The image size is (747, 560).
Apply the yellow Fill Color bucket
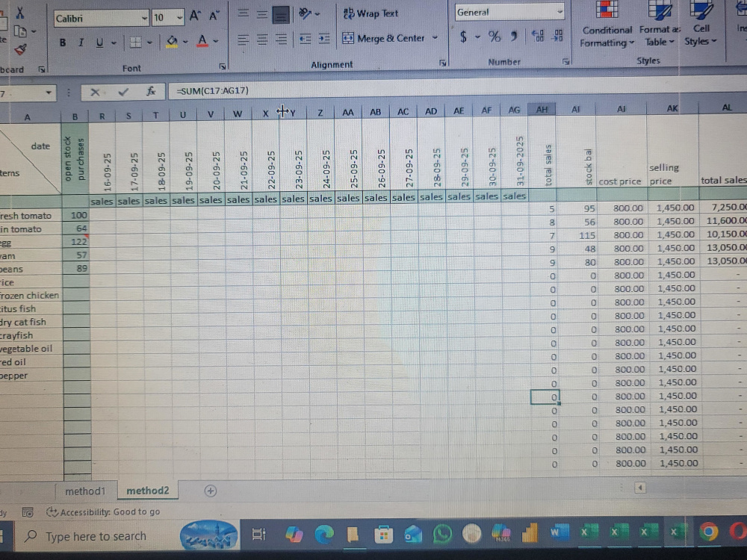[172, 42]
